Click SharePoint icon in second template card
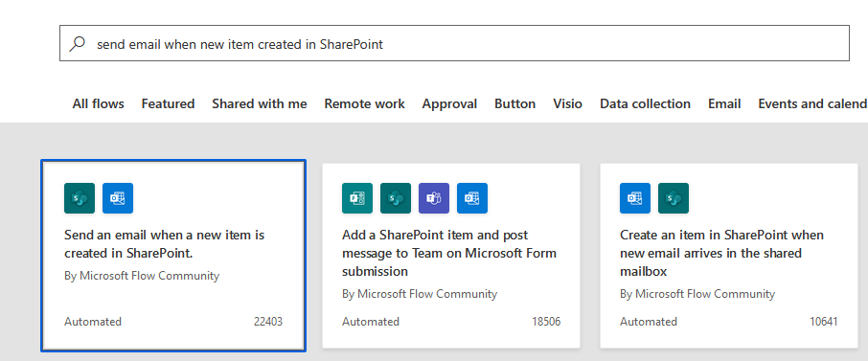868x361 pixels. [396, 198]
